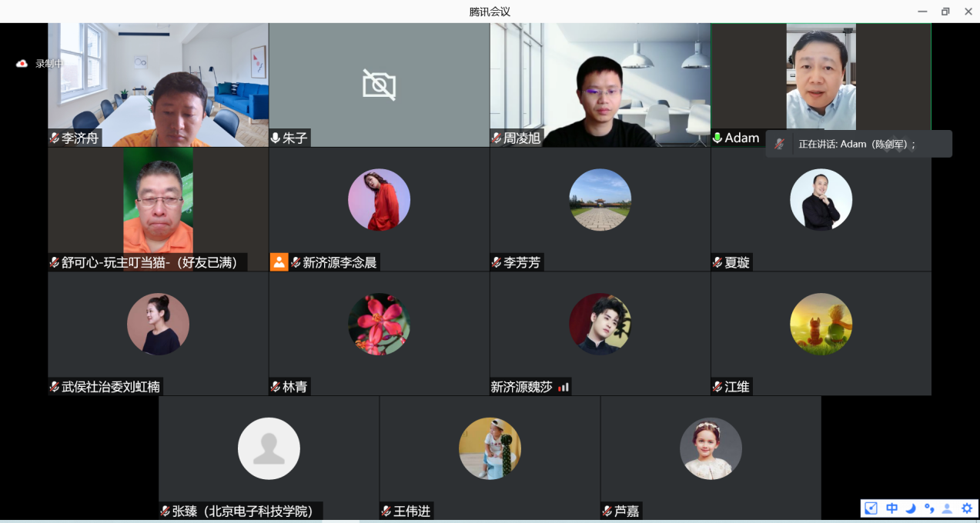
Task: Select 周凌旭's video tile
Action: coord(600,85)
